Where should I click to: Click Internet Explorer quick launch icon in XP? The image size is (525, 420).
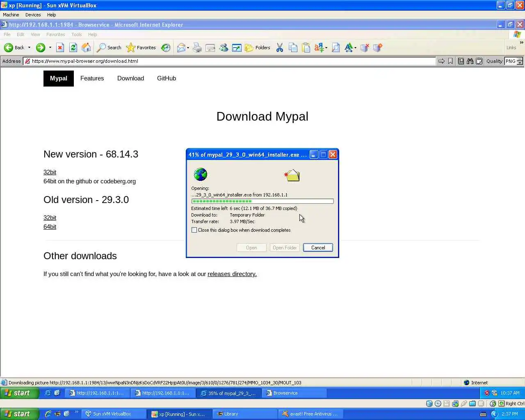tap(48, 393)
